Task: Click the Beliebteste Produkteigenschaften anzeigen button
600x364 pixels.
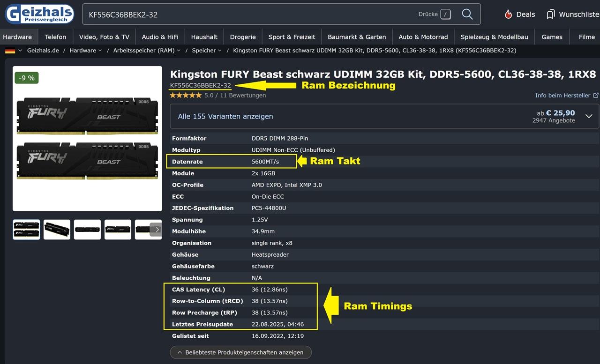Action: (x=240, y=352)
